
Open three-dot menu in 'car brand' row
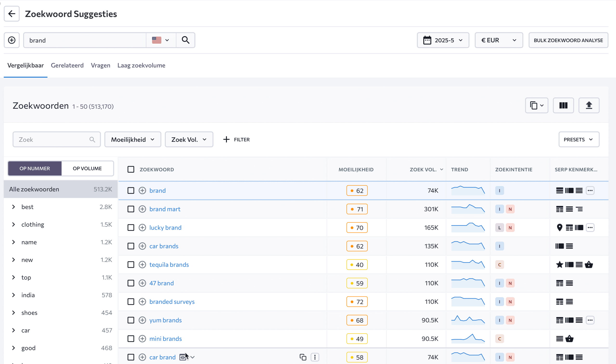point(315,357)
